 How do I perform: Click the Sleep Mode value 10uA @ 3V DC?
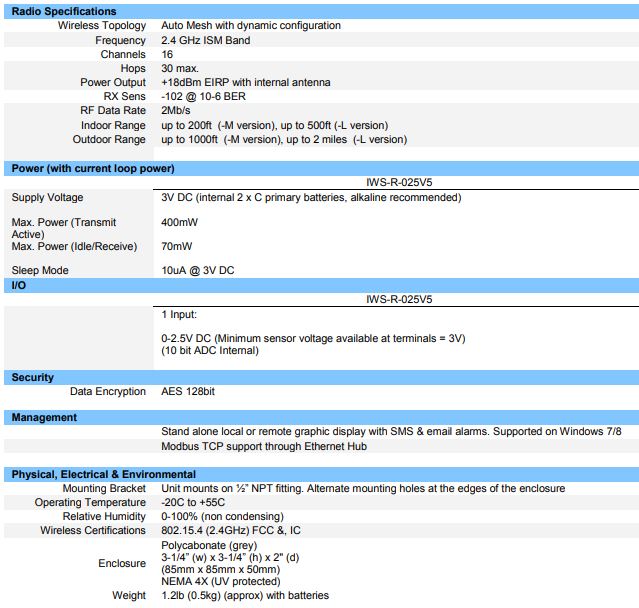tap(199, 270)
